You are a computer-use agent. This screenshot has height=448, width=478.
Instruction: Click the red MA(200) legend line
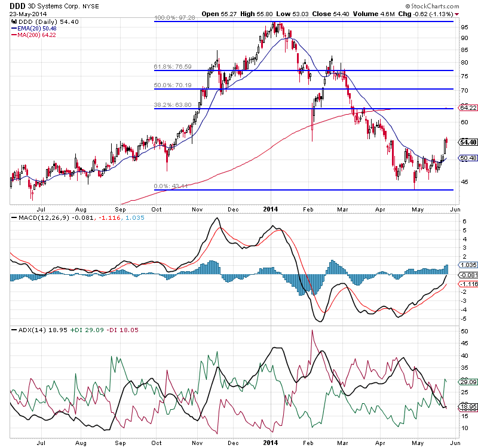[14, 35]
